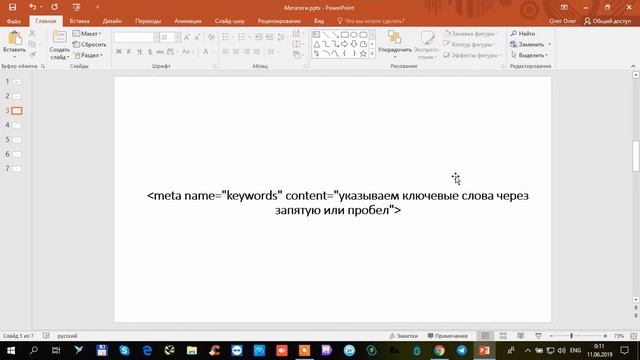Open the font size dropdown

(178, 38)
